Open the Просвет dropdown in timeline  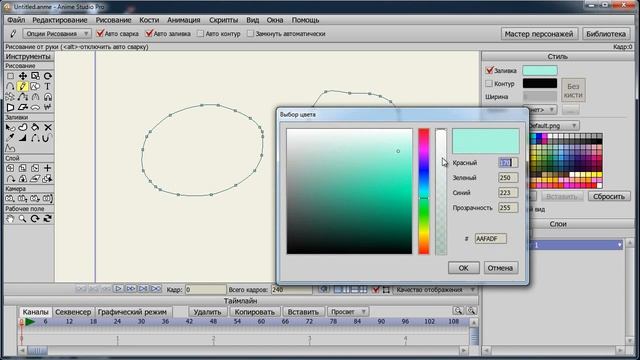(348, 312)
